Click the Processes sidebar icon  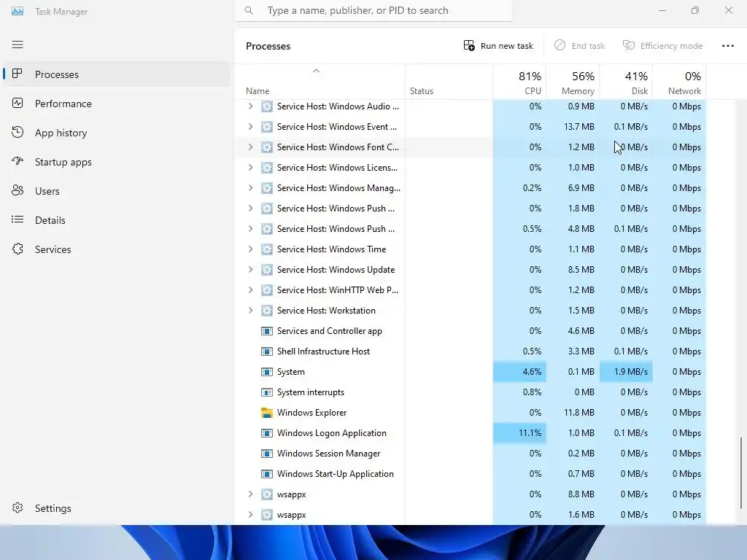(18, 74)
